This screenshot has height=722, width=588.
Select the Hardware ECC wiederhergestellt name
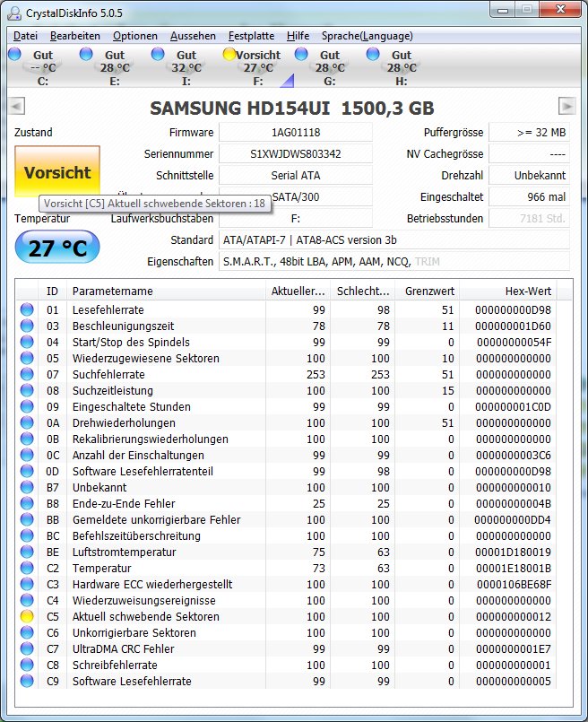[152, 584]
